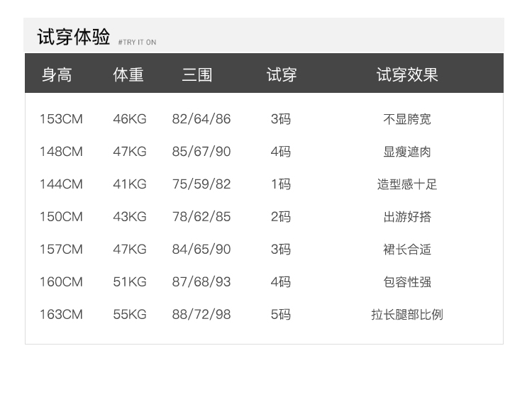Screen dimensions: 532x397
Task: Select the 体重 column header
Action: (x=128, y=75)
